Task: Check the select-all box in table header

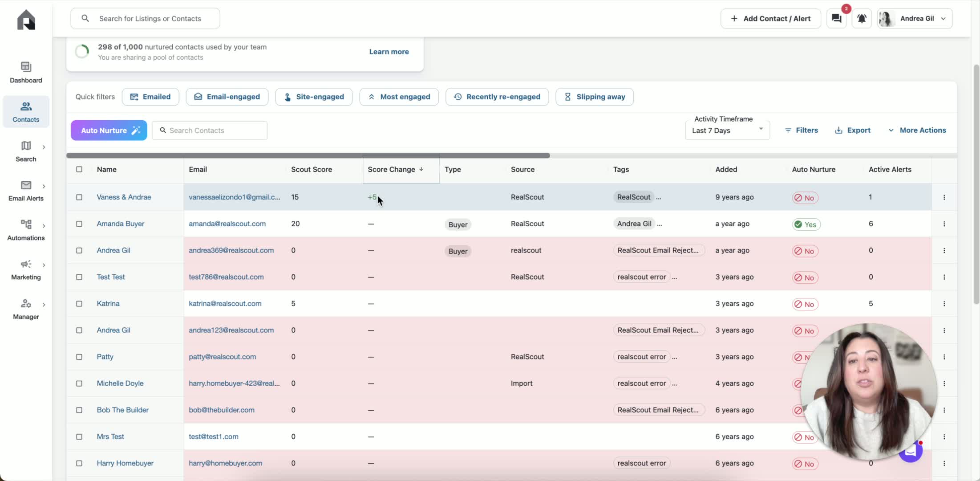Action: click(79, 169)
